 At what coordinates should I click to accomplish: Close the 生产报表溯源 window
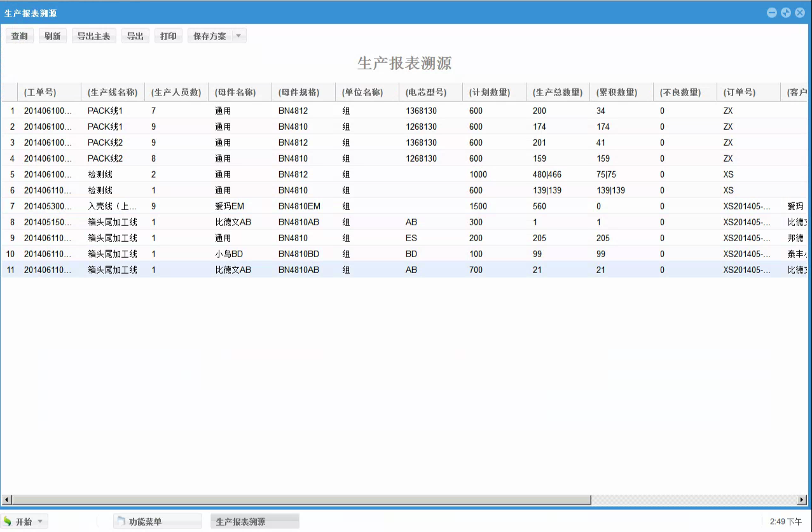point(800,13)
